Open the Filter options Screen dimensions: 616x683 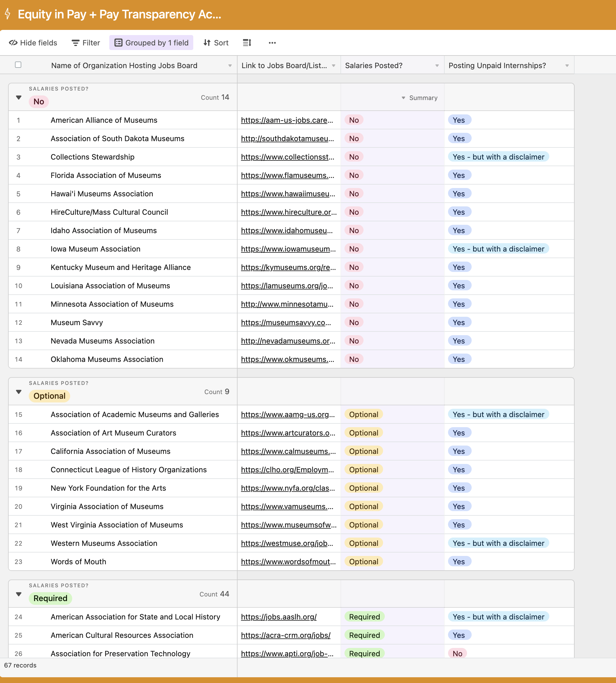pos(86,43)
